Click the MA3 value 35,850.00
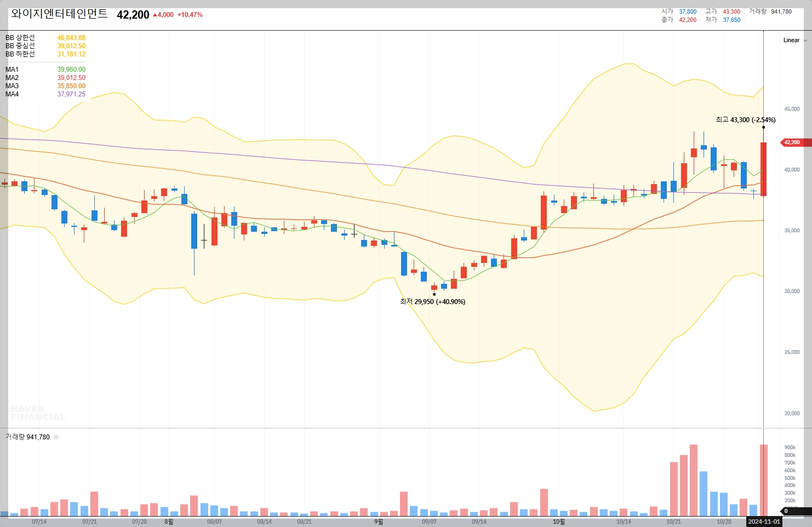 71,86
